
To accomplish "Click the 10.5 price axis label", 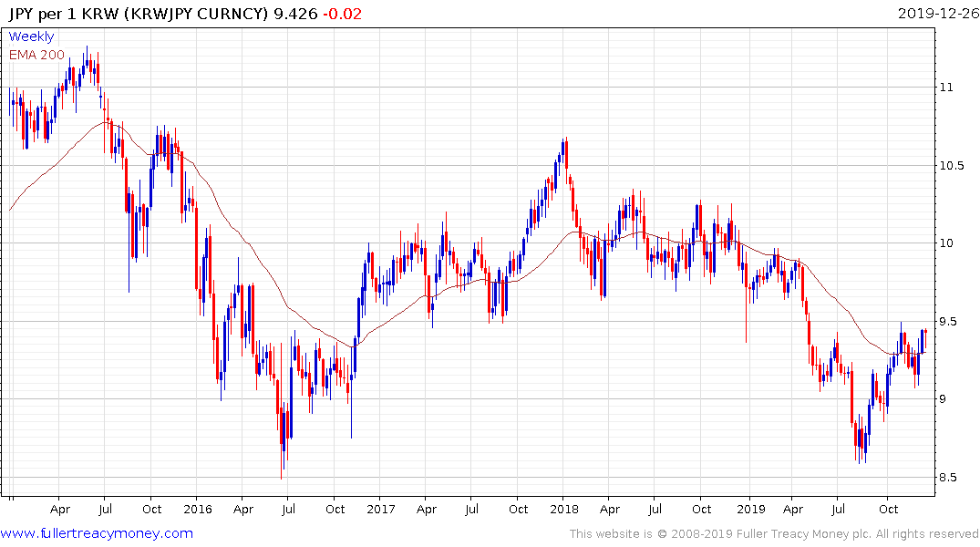I will (951, 166).
